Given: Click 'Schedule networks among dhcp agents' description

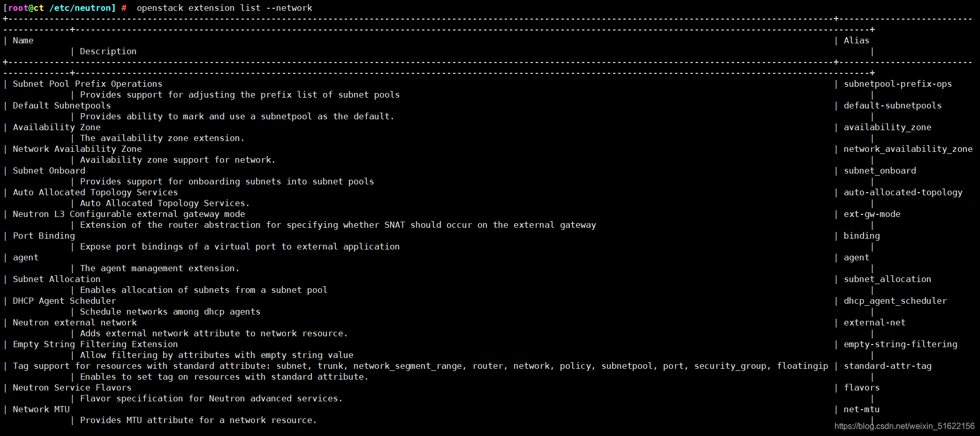Looking at the screenshot, I should (x=170, y=312).
